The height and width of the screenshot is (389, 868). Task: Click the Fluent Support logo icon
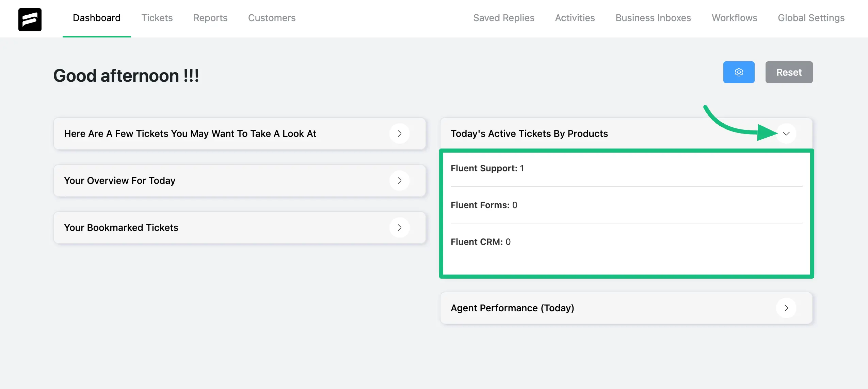pos(30,20)
